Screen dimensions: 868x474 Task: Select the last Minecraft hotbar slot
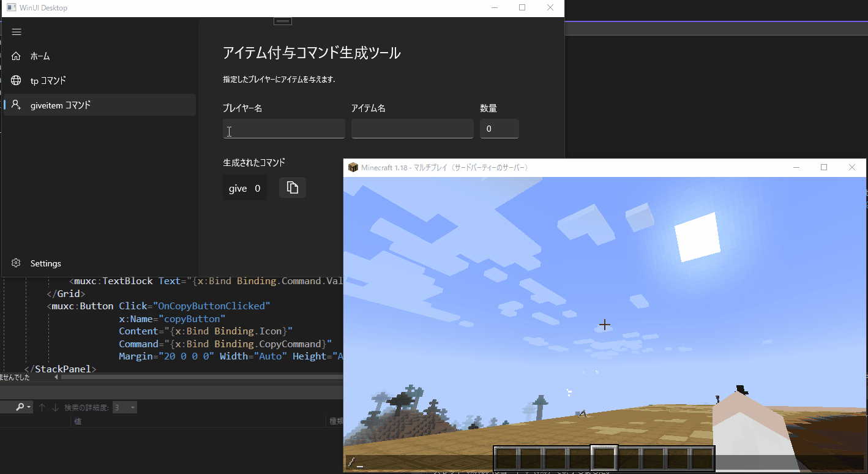(x=702, y=459)
